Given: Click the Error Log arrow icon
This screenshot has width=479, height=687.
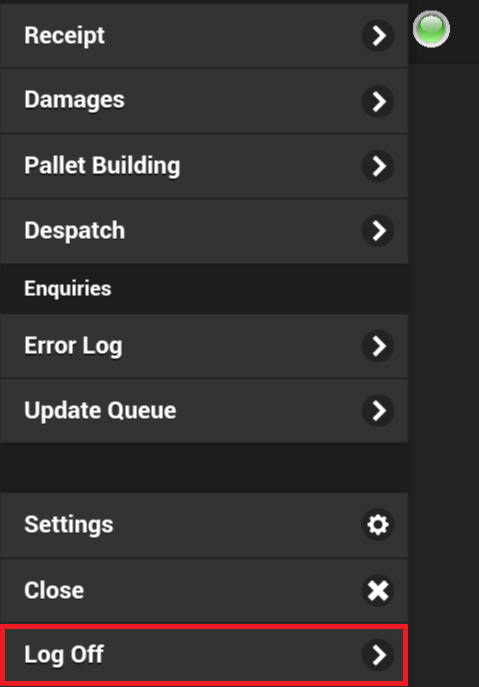Looking at the screenshot, I should 378,346.
